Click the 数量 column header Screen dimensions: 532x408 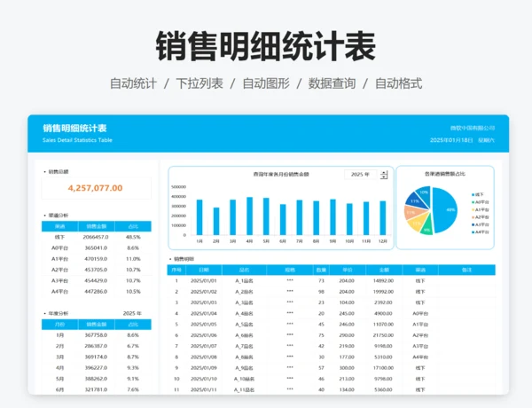pos(321,271)
